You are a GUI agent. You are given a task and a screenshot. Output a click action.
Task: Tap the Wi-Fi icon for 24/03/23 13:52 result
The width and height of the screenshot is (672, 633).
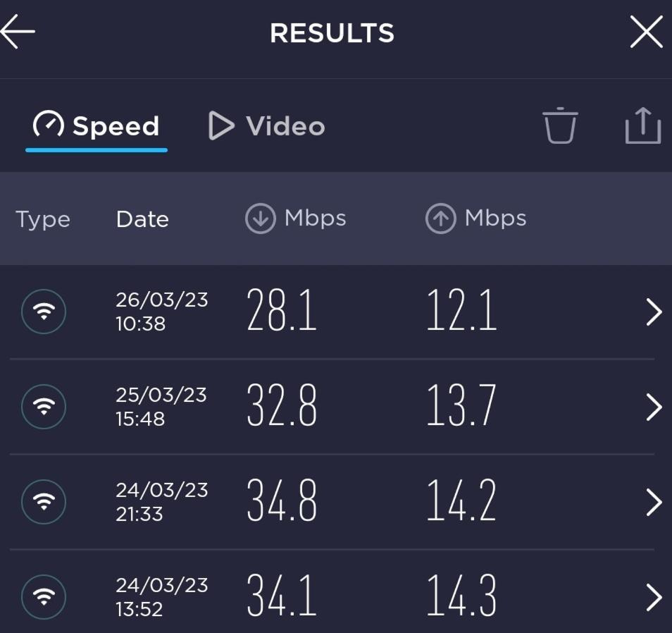click(44, 597)
